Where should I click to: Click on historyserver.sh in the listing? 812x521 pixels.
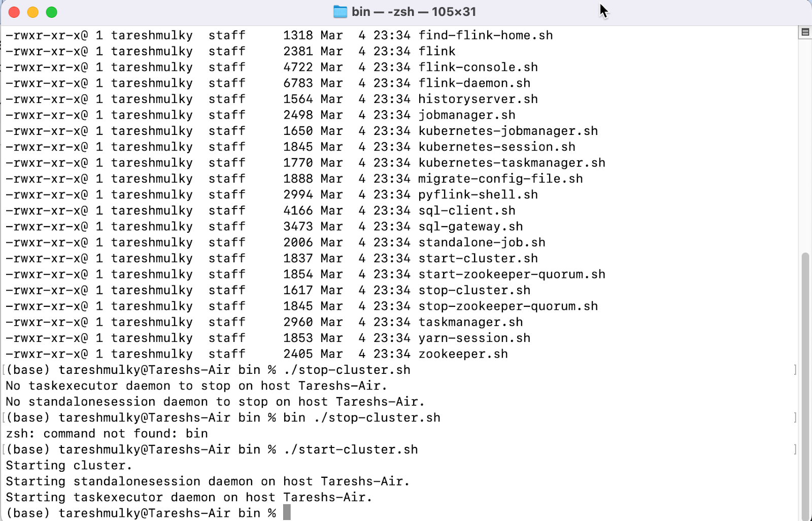point(478,99)
